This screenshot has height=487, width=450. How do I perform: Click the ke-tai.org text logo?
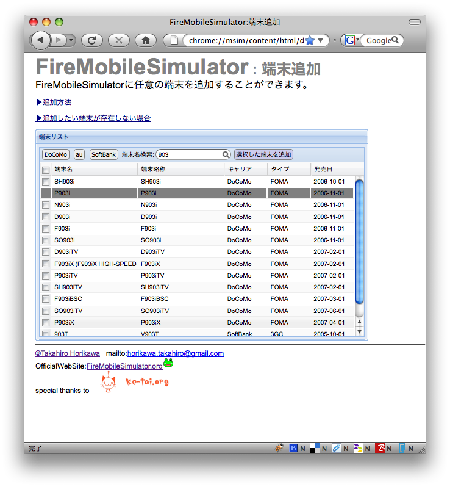point(147,382)
